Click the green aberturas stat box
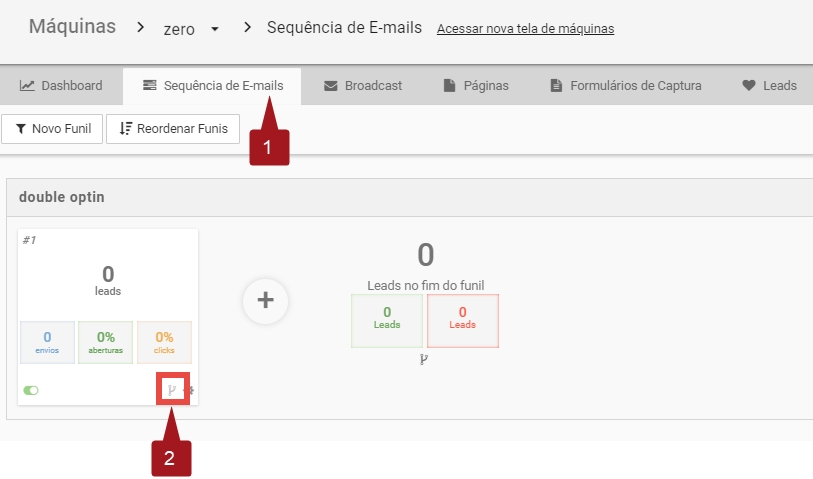This screenshot has width=813, height=479. [x=105, y=342]
